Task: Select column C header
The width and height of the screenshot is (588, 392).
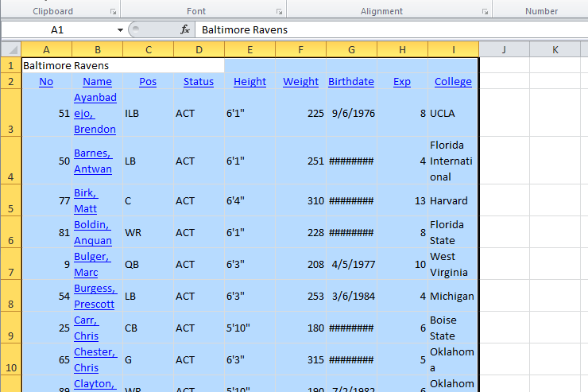Action: coord(149,49)
